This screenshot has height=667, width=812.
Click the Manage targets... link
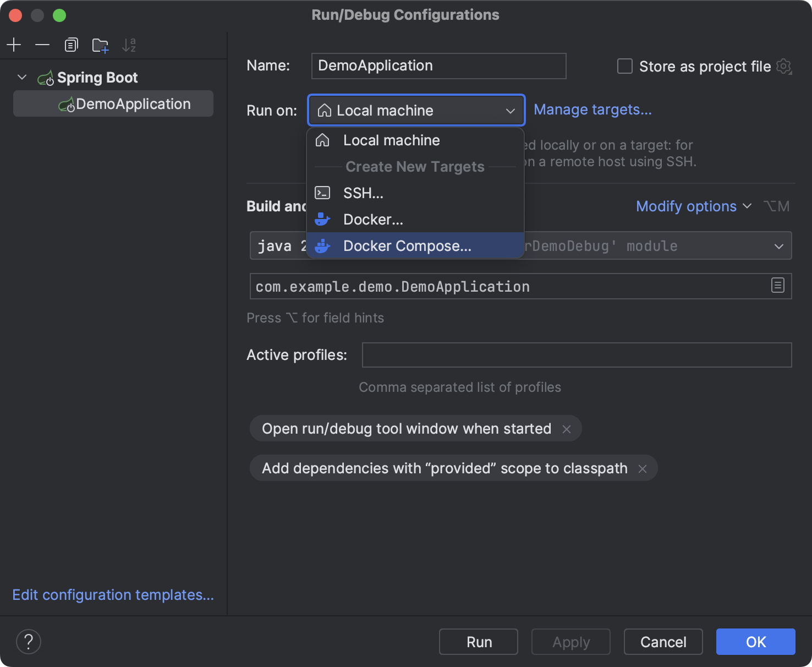click(x=592, y=110)
